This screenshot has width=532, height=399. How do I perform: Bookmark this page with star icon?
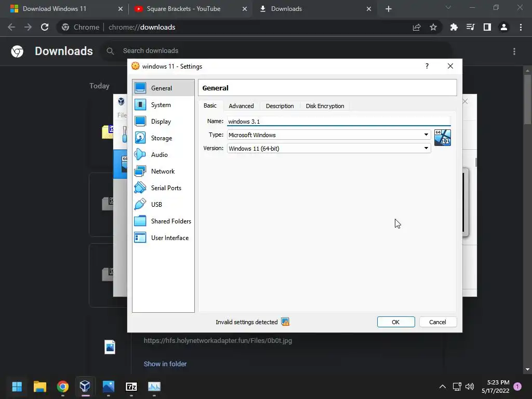433,27
